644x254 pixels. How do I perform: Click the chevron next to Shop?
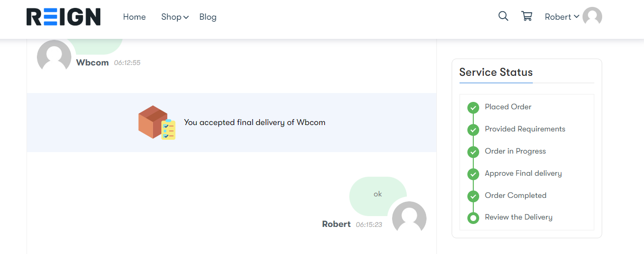coord(186,17)
